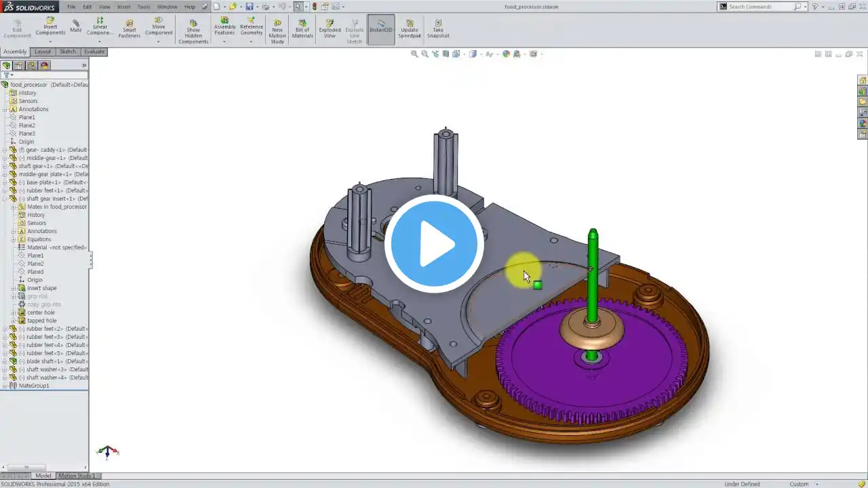This screenshot has height=488, width=868.
Task: Open Edit Appearance color ball icon
Action: click(x=506, y=54)
